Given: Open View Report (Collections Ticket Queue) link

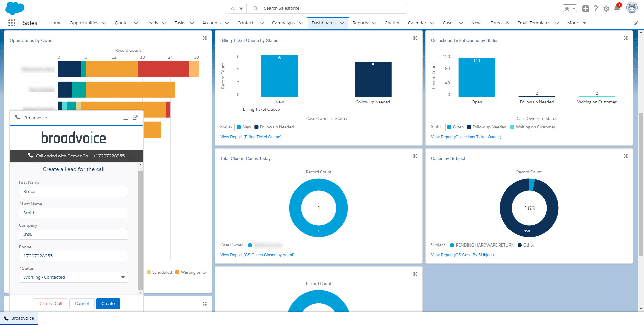Looking at the screenshot, I should [x=466, y=137].
